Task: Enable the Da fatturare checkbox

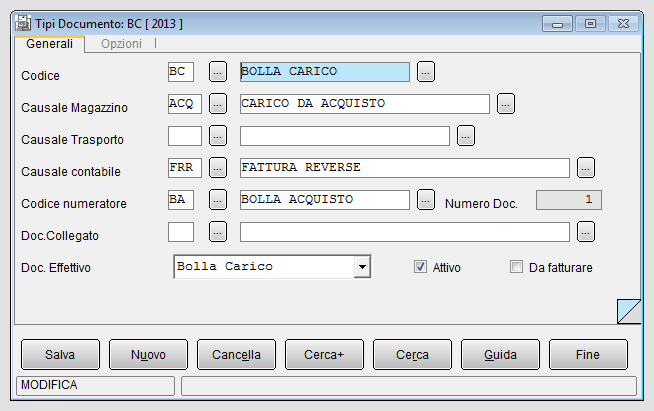Action: (x=516, y=267)
